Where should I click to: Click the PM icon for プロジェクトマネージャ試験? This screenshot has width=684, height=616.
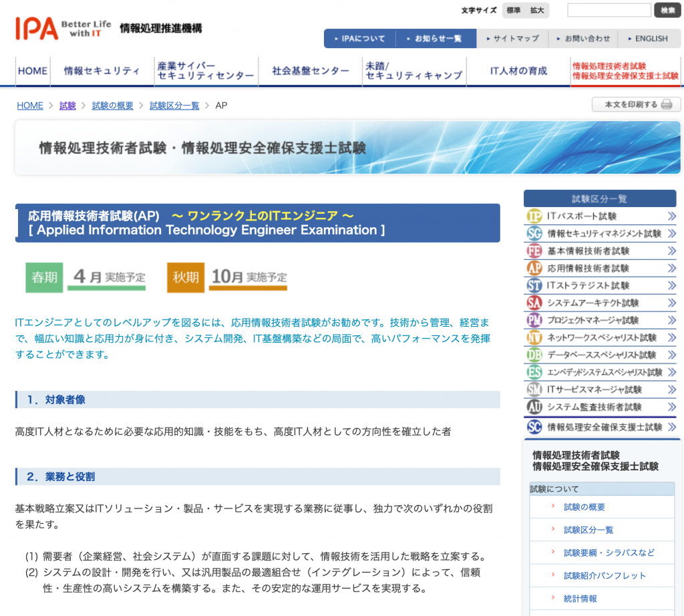534,320
